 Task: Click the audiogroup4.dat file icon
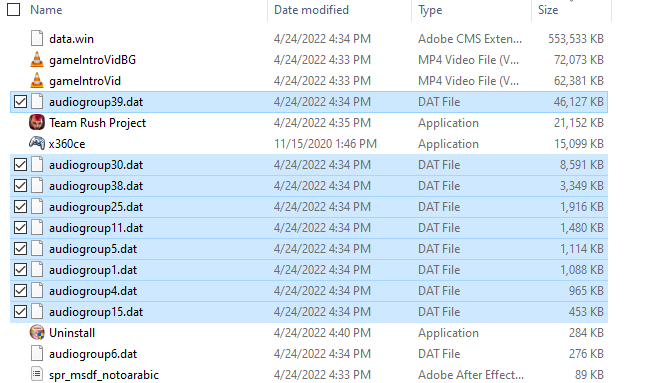pos(37,290)
